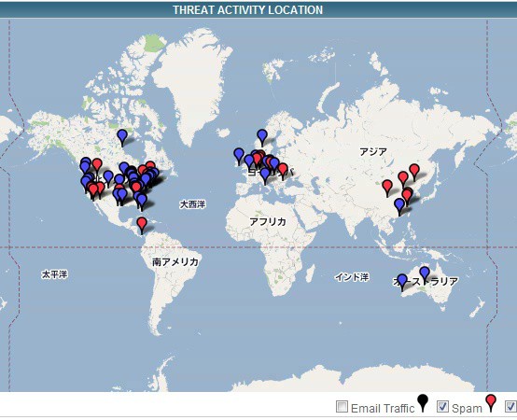The width and height of the screenshot is (517, 420).
Task: Toggle the checkbox right of the Spam pin
Action: tap(511, 407)
